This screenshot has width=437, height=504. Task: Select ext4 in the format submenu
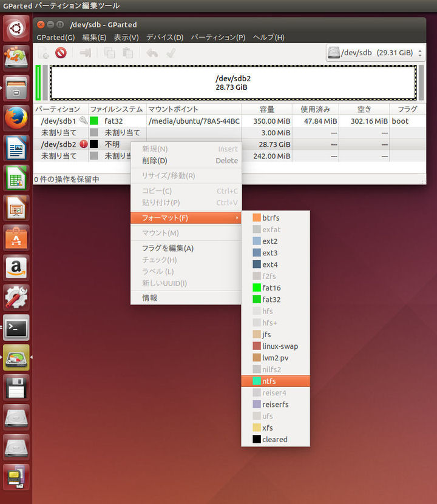coord(276,264)
